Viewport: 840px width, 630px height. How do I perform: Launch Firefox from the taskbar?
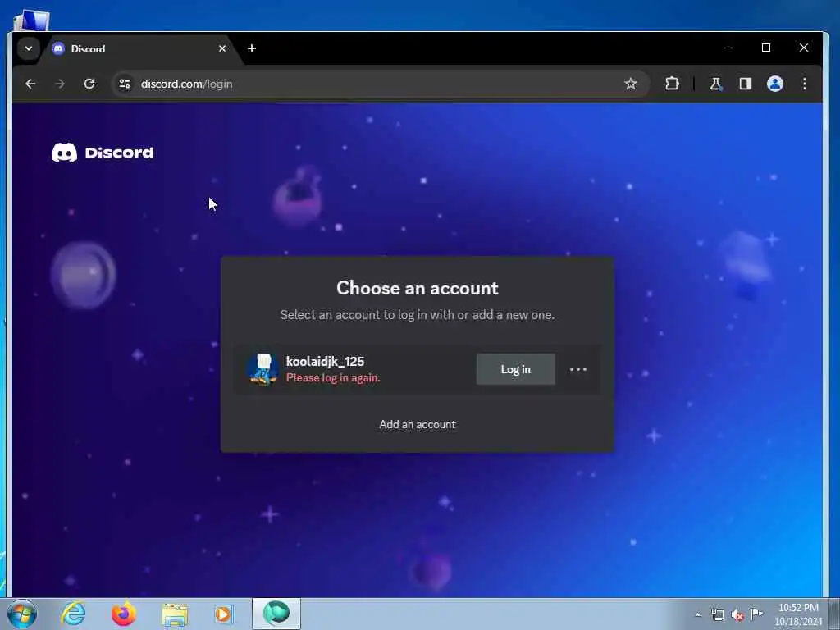pyautogui.click(x=123, y=614)
